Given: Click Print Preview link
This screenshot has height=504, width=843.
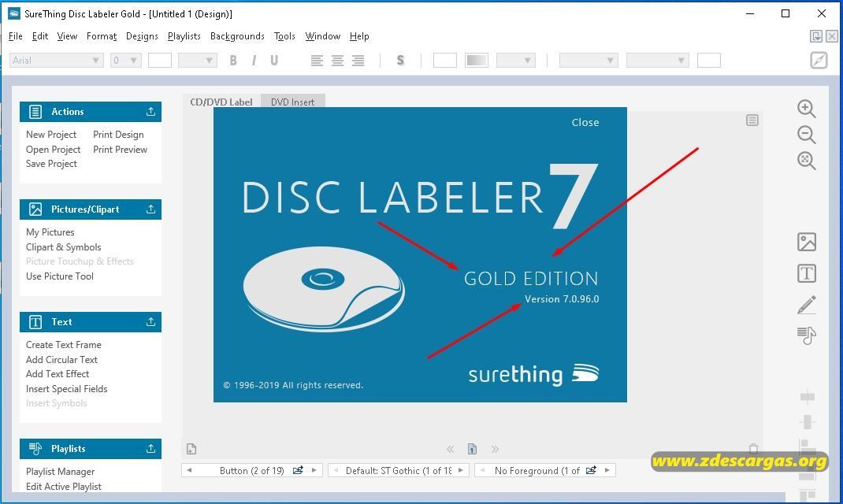Looking at the screenshot, I should (x=120, y=150).
